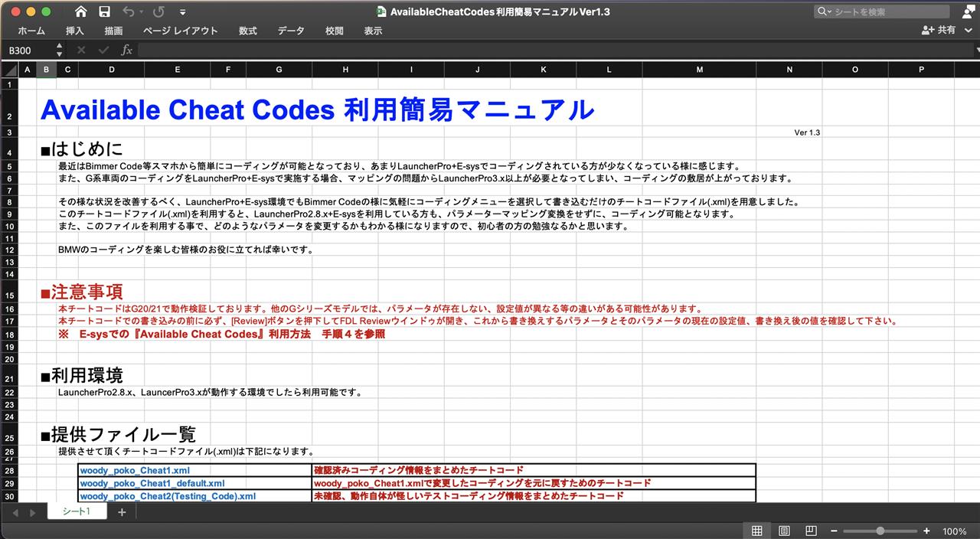The image size is (980, 539).
Task: Open the Customize Quick Access Toolbar dropdown
Action: [182, 12]
